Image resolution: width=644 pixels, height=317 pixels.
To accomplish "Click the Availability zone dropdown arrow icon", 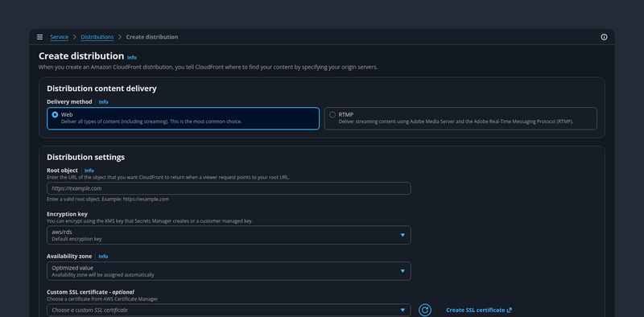I will coord(402,271).
